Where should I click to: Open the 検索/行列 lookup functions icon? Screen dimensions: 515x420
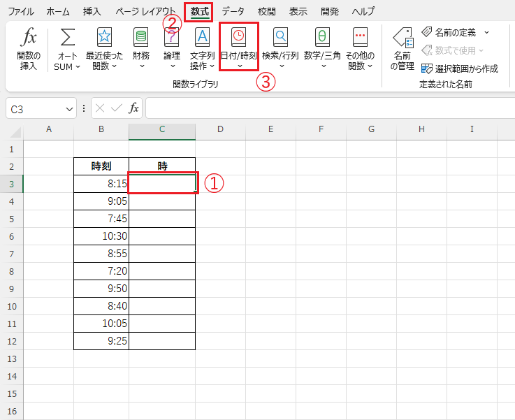[280, 37]
